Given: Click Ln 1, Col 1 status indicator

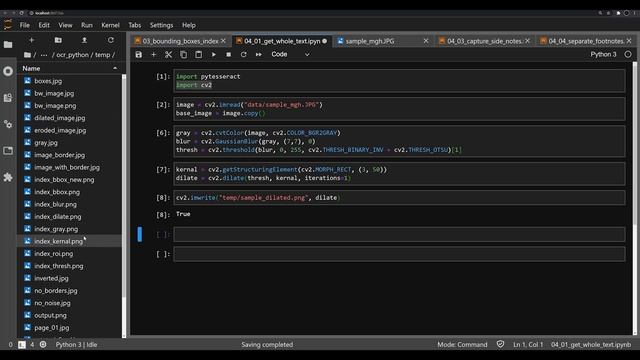Looking at the screenshot, I should (528, 344).
